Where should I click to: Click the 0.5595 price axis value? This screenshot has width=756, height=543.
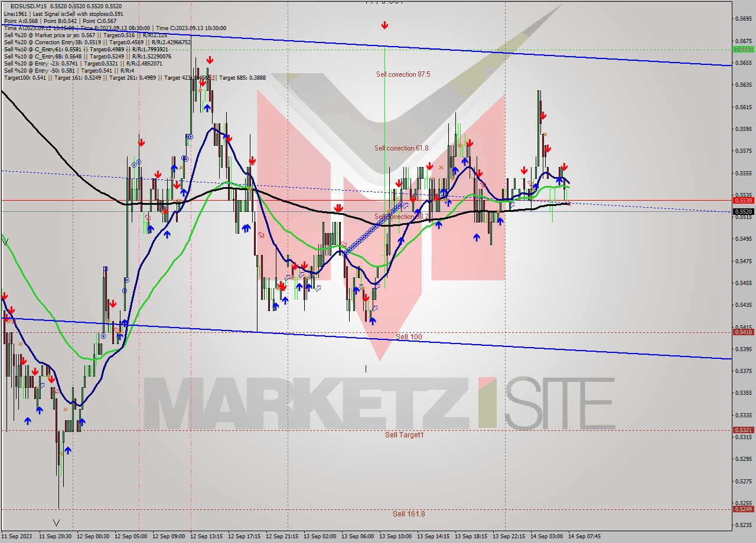pyautogui.click(x=744, y=129)
